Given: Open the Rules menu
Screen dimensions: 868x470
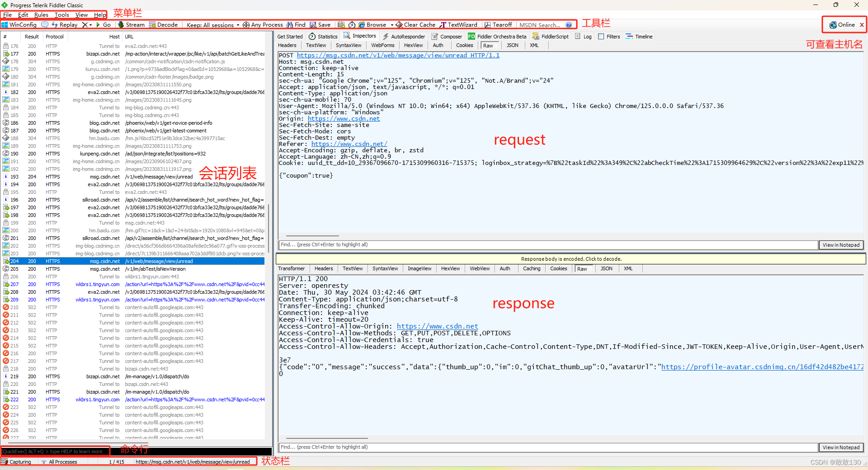Looking at the screenshot, I should [41, 15].
